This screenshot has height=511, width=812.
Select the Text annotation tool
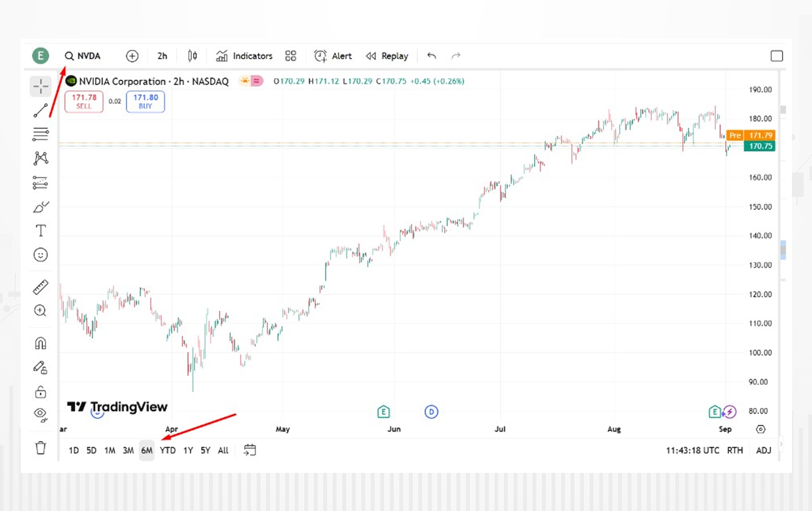[x=41, y=231]
